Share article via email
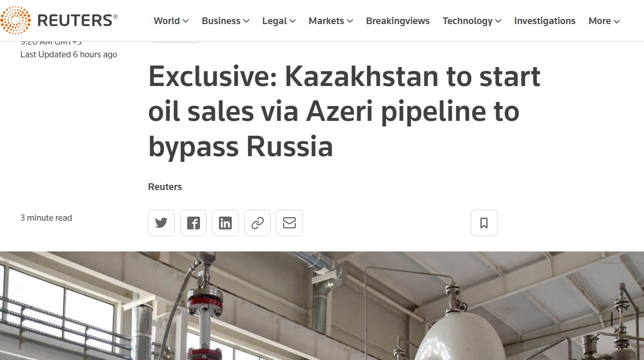644x360 pixels. coord(289,223)
